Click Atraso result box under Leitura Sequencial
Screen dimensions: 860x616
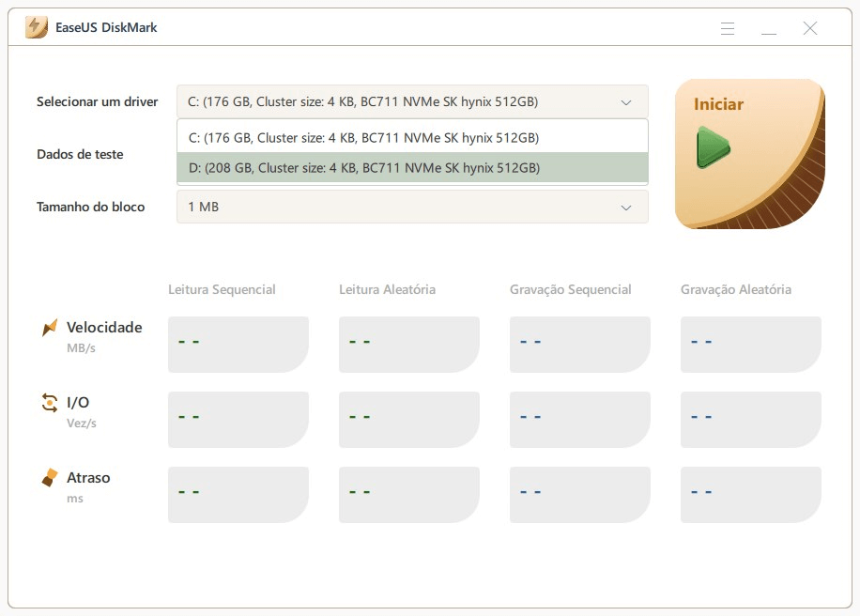pos(238,495)
